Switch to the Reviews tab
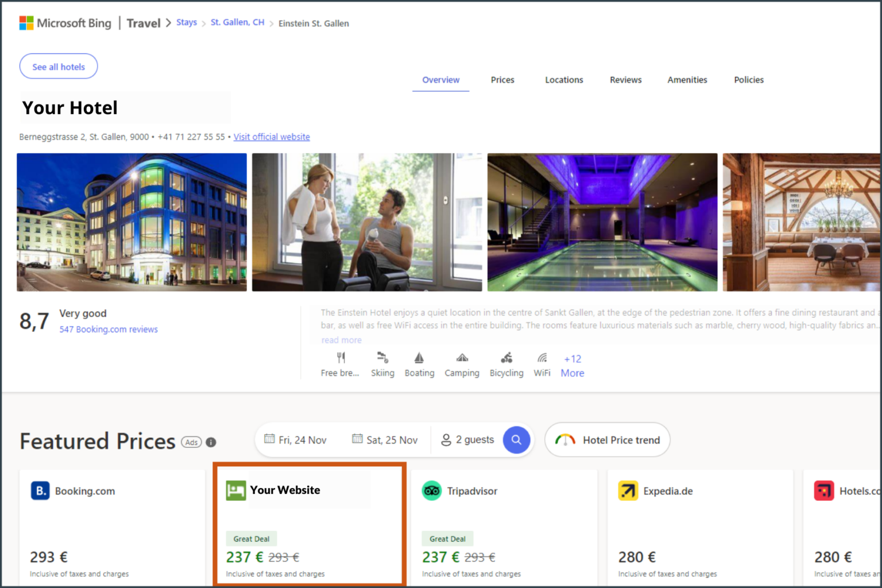The height and width of the screenshot is (588, 882). [x=625, y=80]
